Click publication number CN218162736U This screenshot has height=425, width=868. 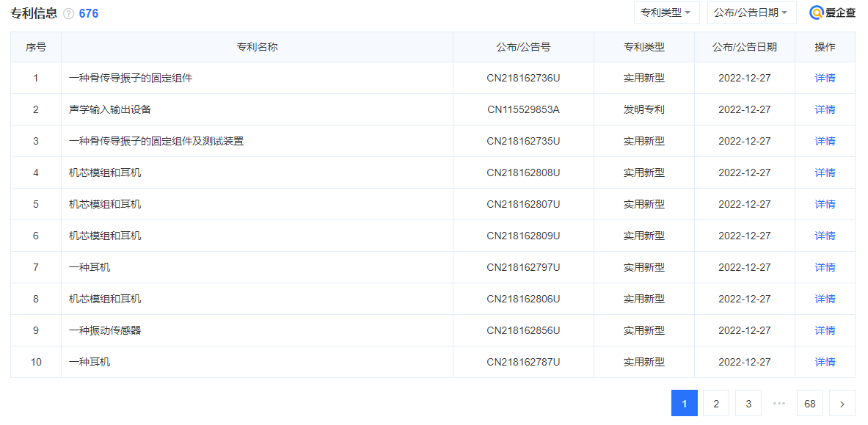pos(524,78)
